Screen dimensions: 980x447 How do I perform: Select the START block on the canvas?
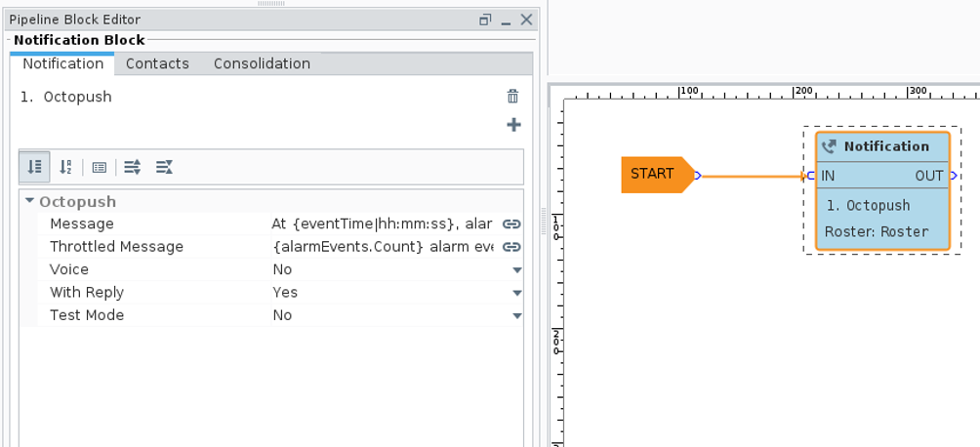(x=652, y=175)
